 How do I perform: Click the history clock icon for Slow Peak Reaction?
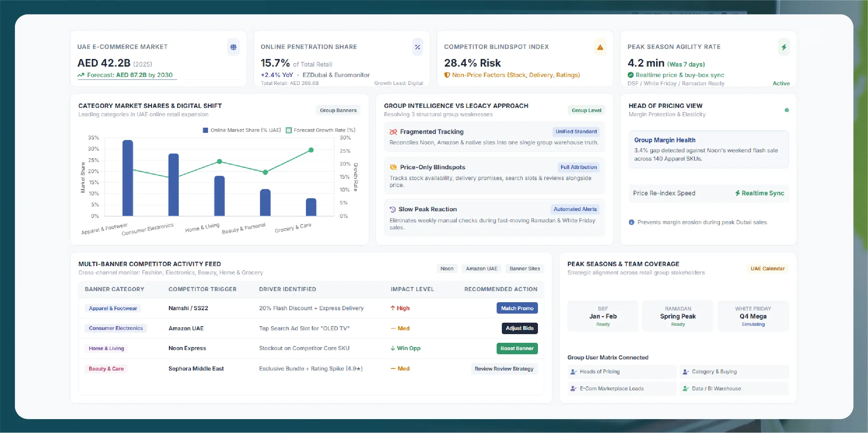tap(393, 209)
